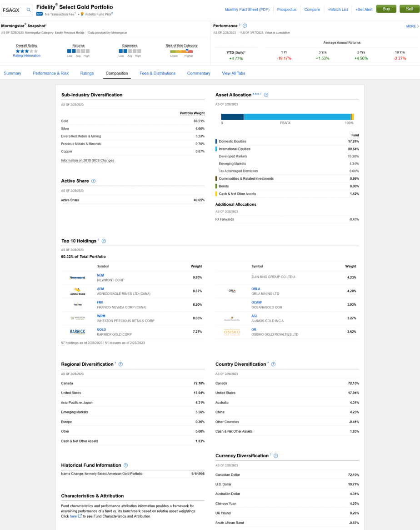Screen dimensions: 420x530
Task: Open Performance help question-mark icon
Action: click(245, 25)
